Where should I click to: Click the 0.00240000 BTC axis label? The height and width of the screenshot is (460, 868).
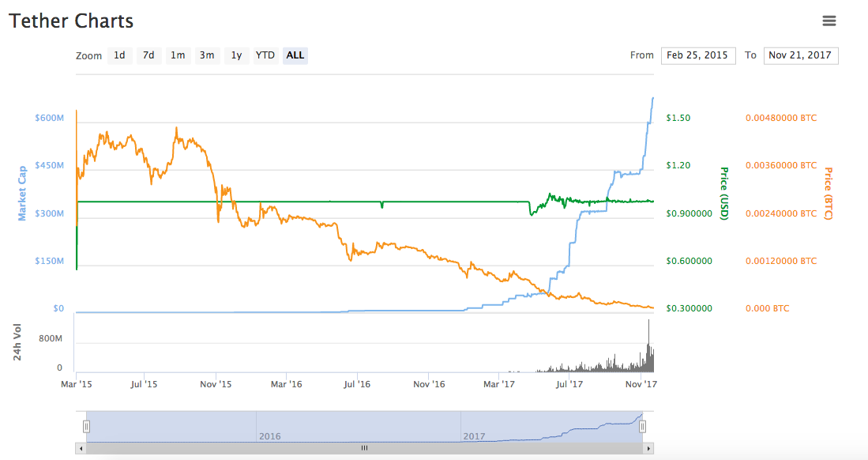[x=781, y=213]
